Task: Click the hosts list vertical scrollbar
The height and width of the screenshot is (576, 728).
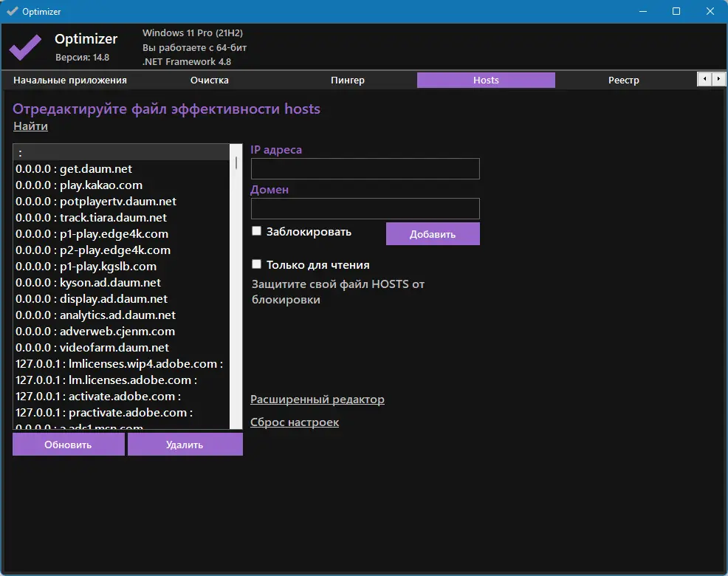Action: [x=236, y=286]
